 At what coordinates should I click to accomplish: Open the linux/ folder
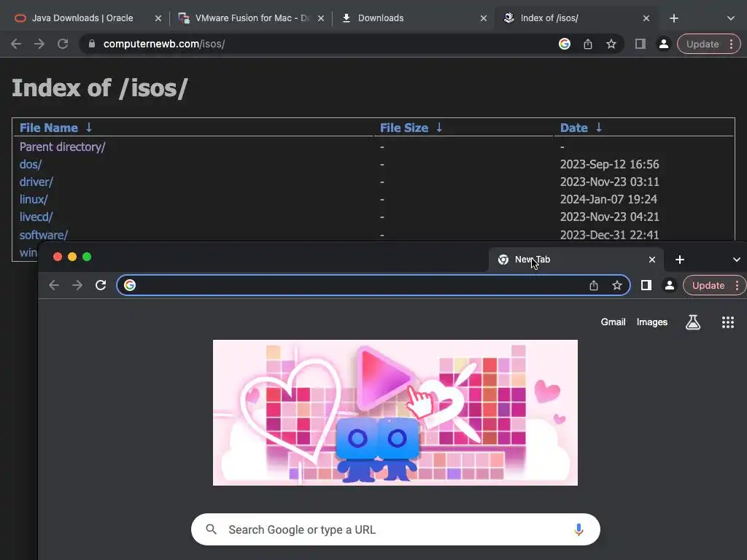pyautogui.click(x=34, y=199)
